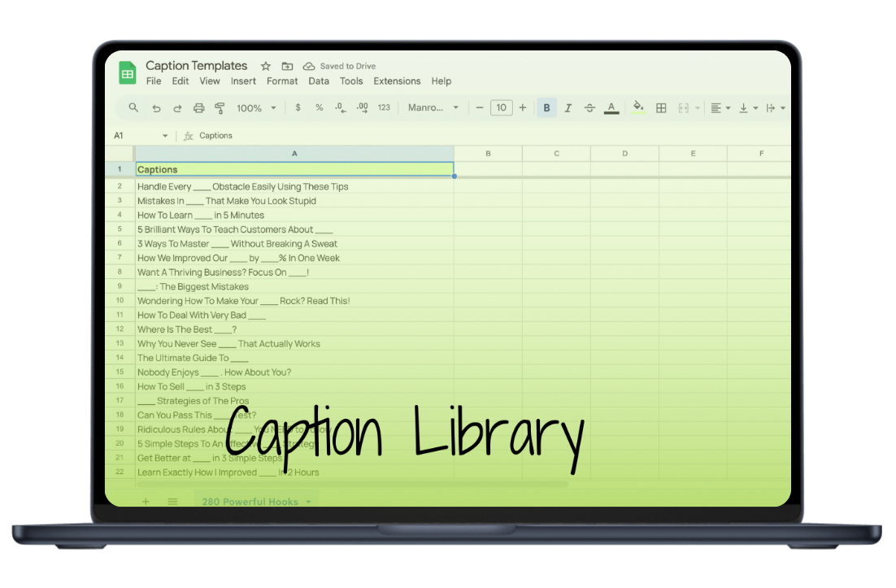896x588 pixels.
Task: Expand the horizontal align dropdown
Action: 720,108
